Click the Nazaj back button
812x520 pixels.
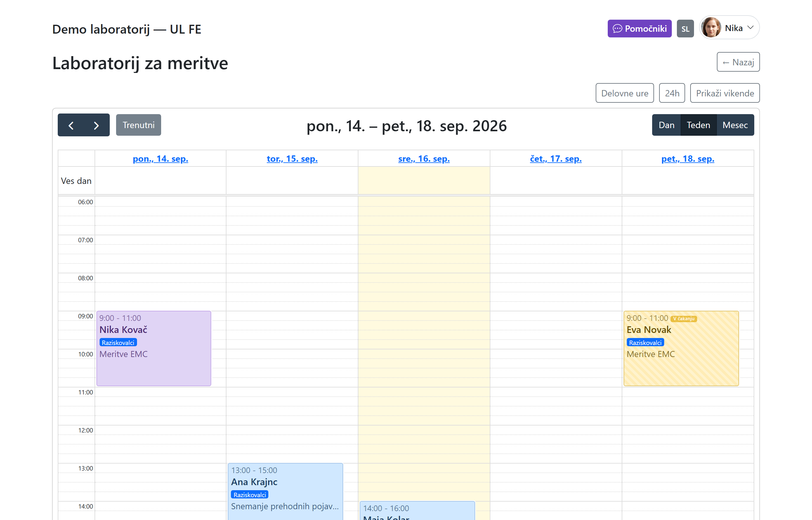(x=738, y=62)
